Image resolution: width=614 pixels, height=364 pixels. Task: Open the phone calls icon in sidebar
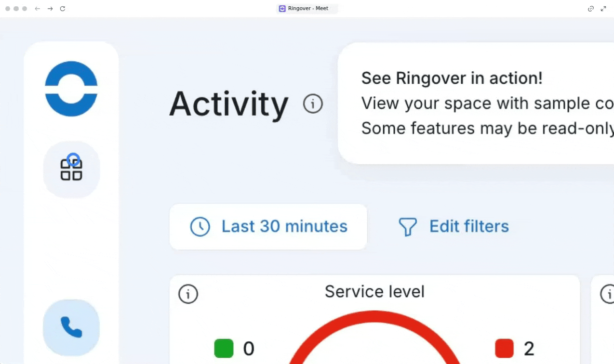click(71, 327)
